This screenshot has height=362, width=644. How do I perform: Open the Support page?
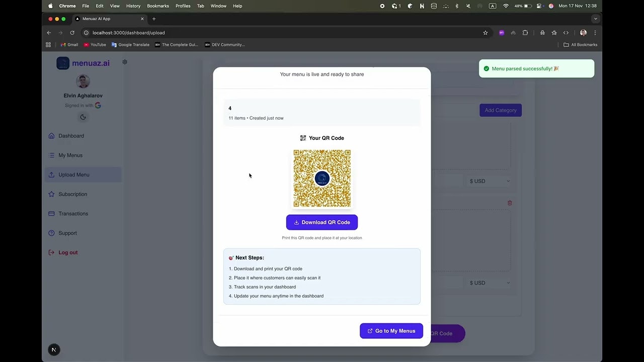pos(83,233)
